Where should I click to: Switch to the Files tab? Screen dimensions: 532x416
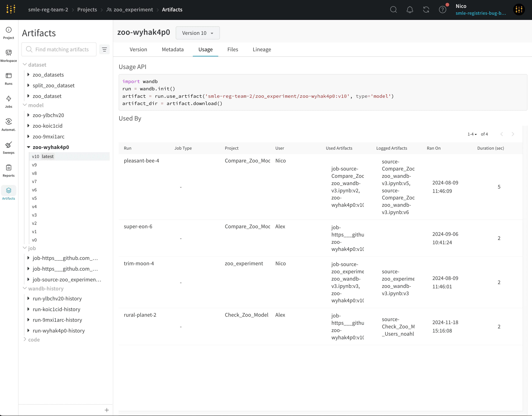click(x=232, y=50)
